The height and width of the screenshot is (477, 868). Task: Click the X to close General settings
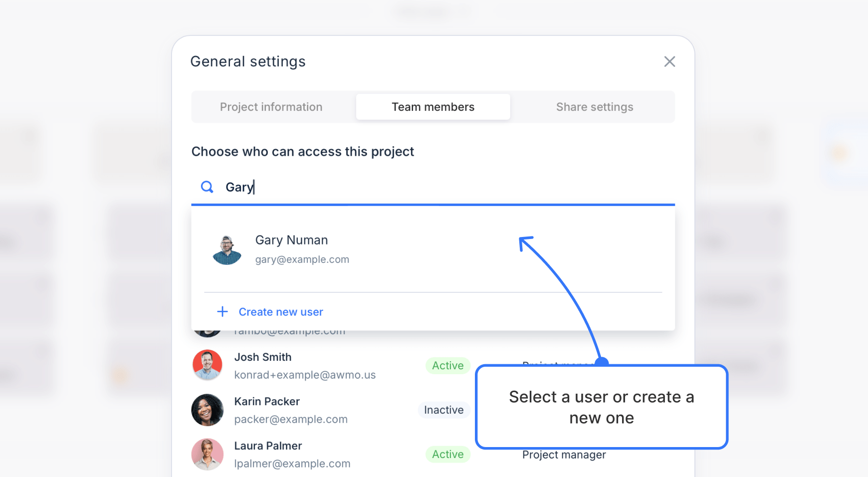(x=669, y=61)
